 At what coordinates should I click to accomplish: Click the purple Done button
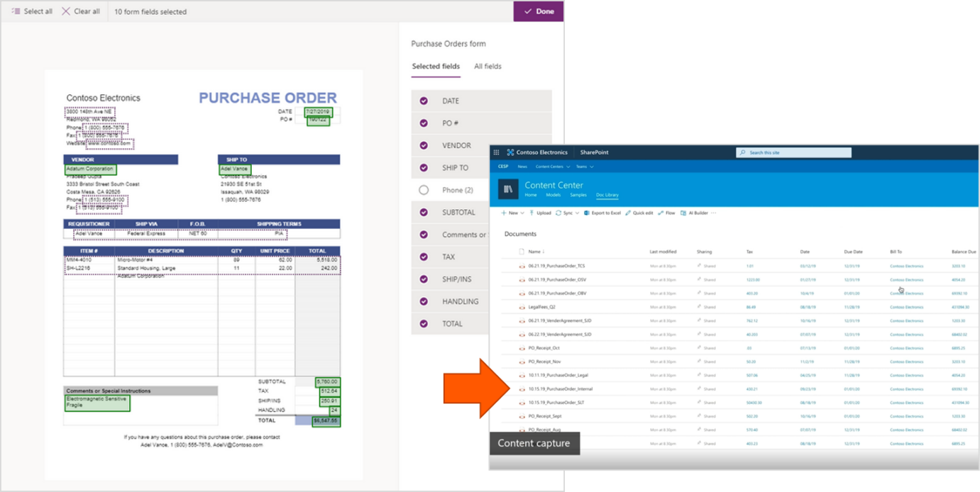pos(539,11)
